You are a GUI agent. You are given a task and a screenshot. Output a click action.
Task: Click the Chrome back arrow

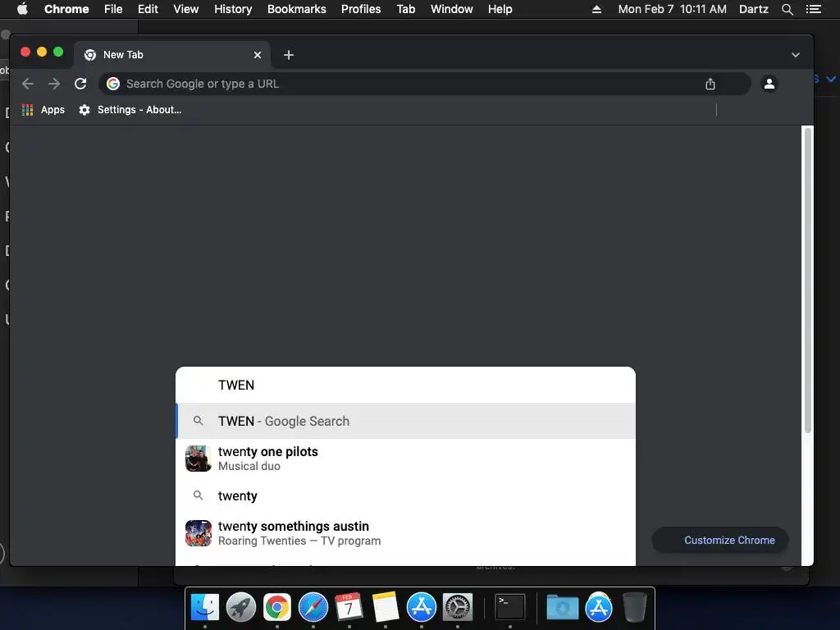(x=28, y=84)
